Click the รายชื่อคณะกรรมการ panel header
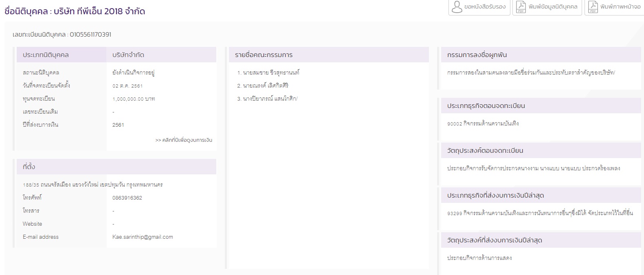This screenshot has height=275, width=644. (x=264, y=55)
